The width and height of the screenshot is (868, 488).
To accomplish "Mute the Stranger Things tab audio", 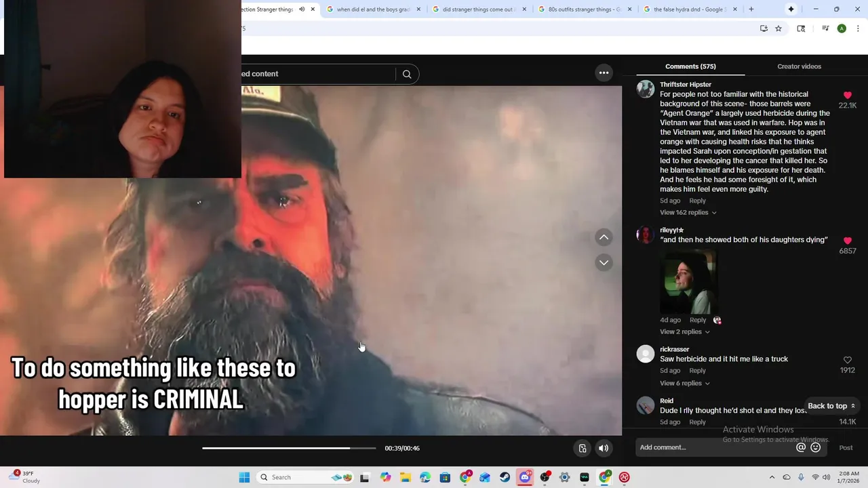I will (x=302, y=9).
